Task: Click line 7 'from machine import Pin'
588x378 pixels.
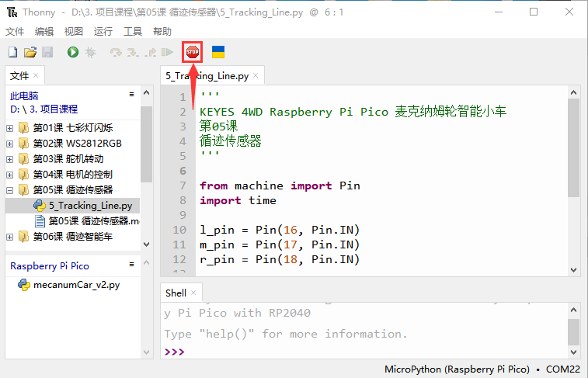Action: pyautogui.click(x=280, y=186)
